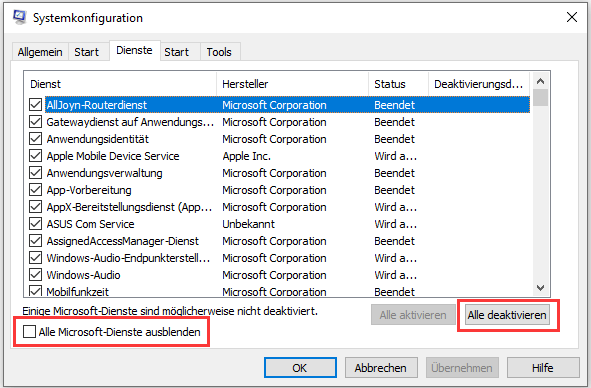Click Beendet status of AssignedAccessManager-Dienst row

[394, 241]
